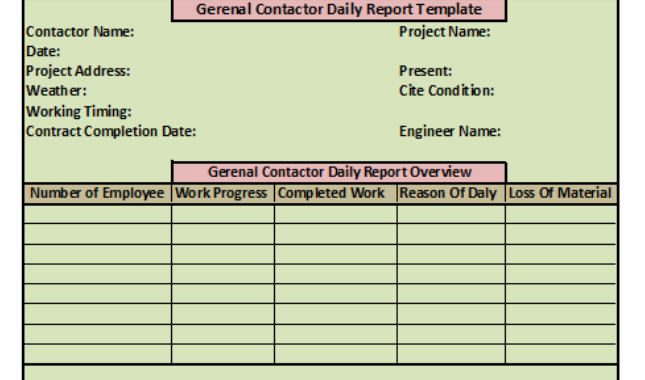The width and height of the screenshot is (645, 380).
Task: Select the Date label cell
Action: click(x=43, y=51)
